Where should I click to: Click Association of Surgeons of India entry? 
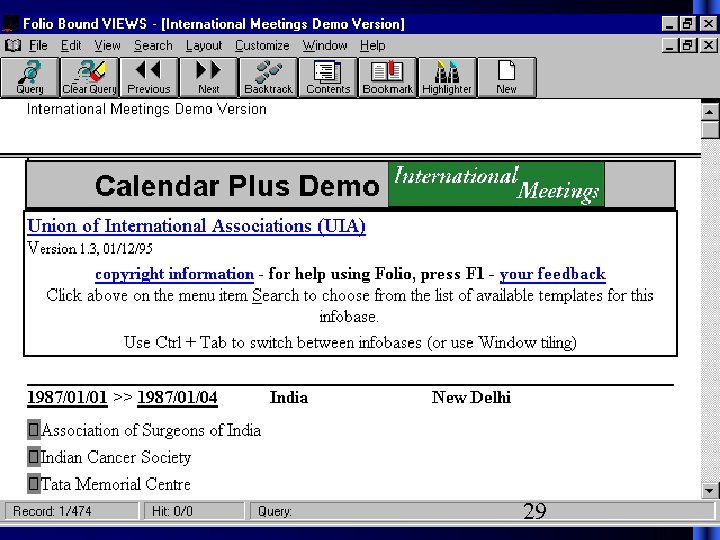(151, 430)
